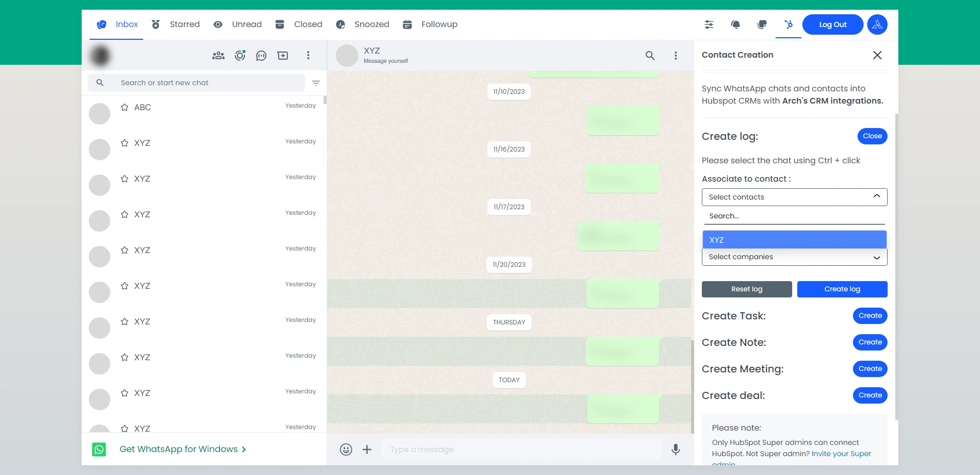Screen dimensions: 980x475
Task: Open the emoji picker
Action: (x=346, y=449)
